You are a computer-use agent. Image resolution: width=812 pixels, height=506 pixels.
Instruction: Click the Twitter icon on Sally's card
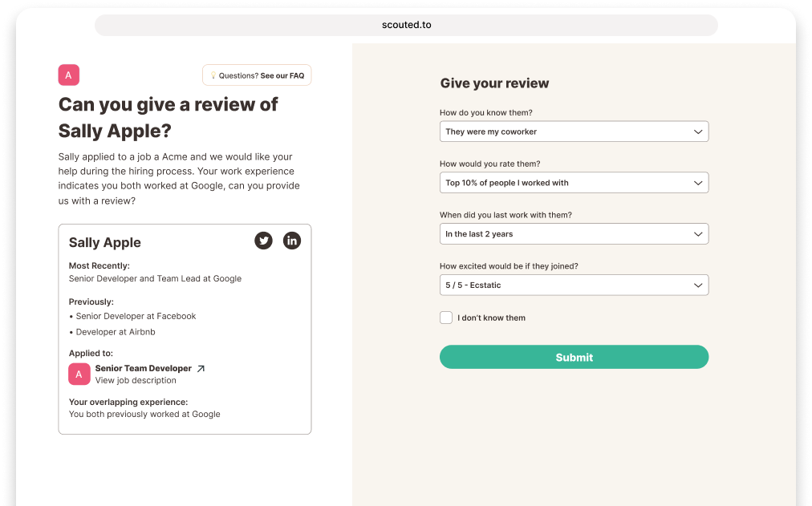[263, 240]
